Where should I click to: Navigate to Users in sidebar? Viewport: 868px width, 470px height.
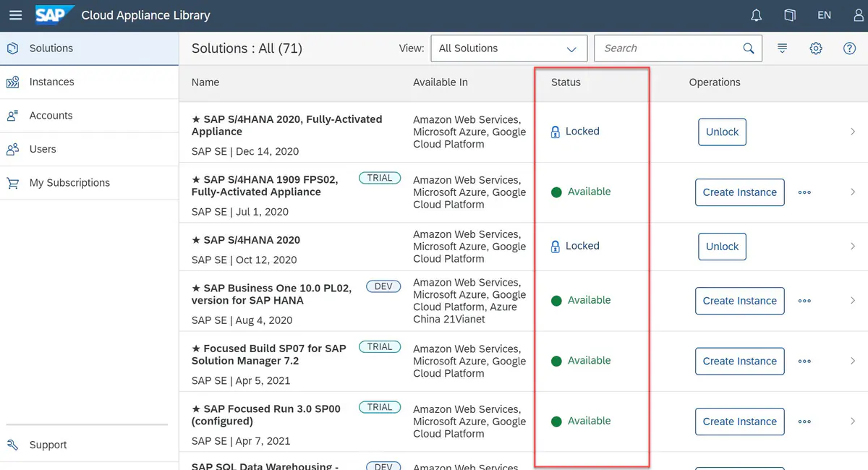(90, 149)
